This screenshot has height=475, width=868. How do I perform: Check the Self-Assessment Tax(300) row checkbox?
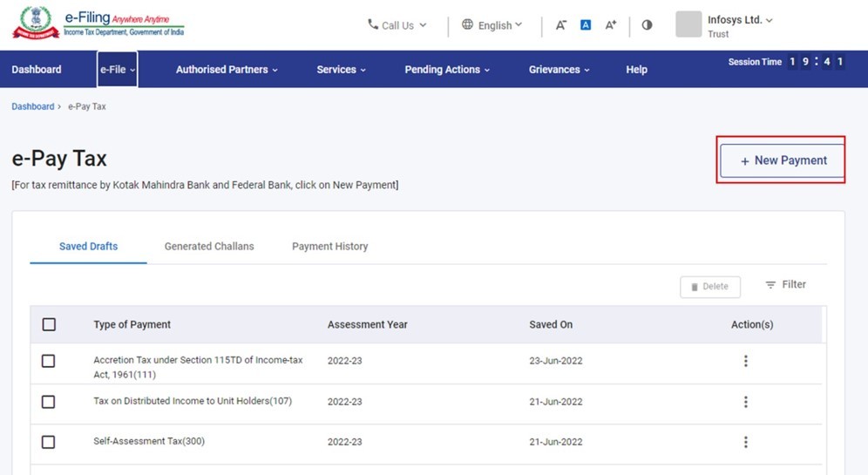(x=49, y=442)
